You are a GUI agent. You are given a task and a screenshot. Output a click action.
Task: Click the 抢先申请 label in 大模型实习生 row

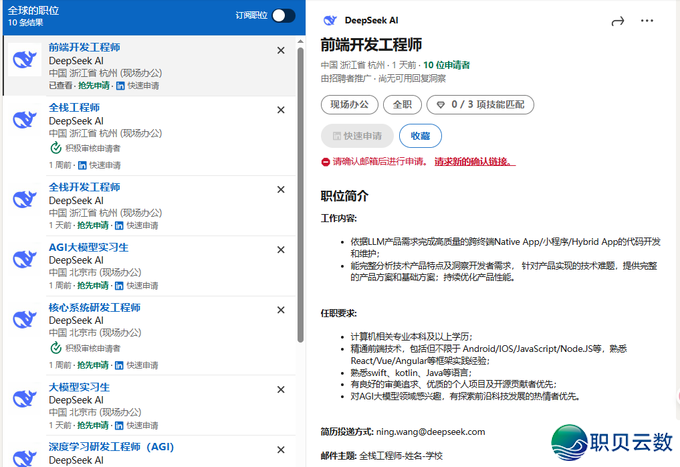point(93,425)
